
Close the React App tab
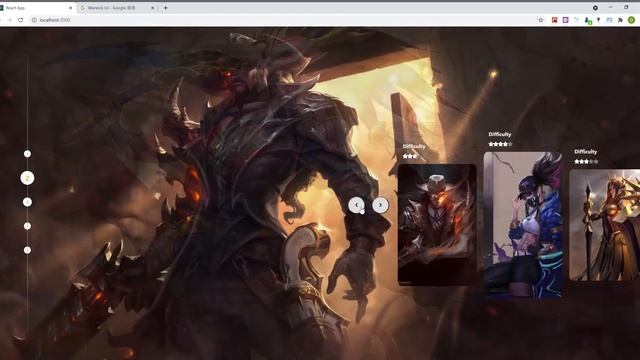(x=70, y=8)
